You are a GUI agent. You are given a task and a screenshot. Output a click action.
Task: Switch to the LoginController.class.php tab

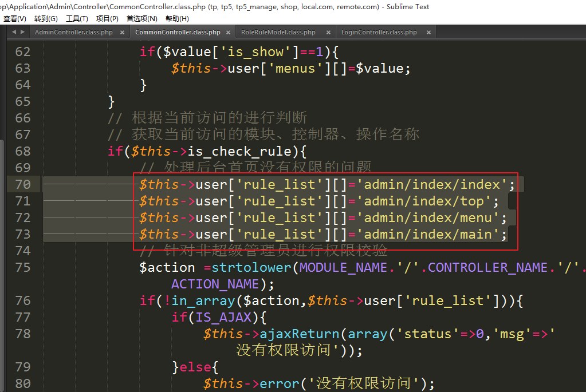click(x=379, y=33)
